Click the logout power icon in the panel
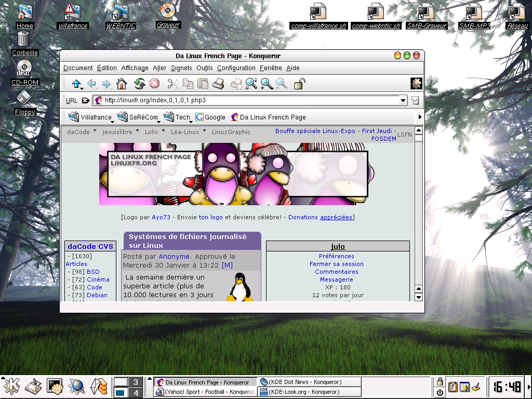This screenshot has height=399, width=532. pos(440,392)
